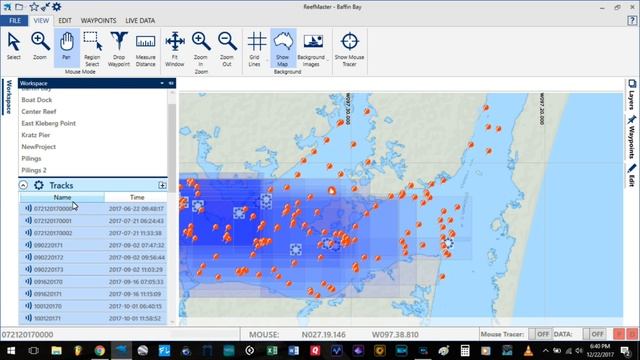The height and width of the screenshot is (360, 640).
Task: Select track 090220173
Action: point(93,270)
